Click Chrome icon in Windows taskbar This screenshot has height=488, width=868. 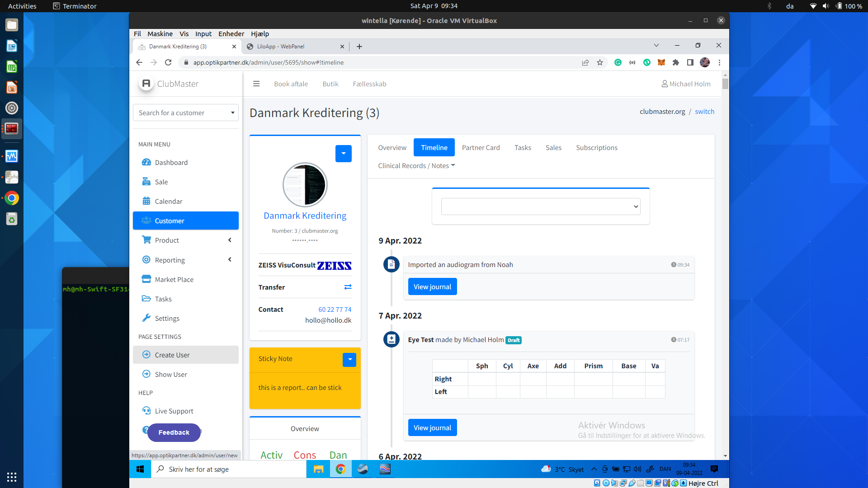click(341, 469)
